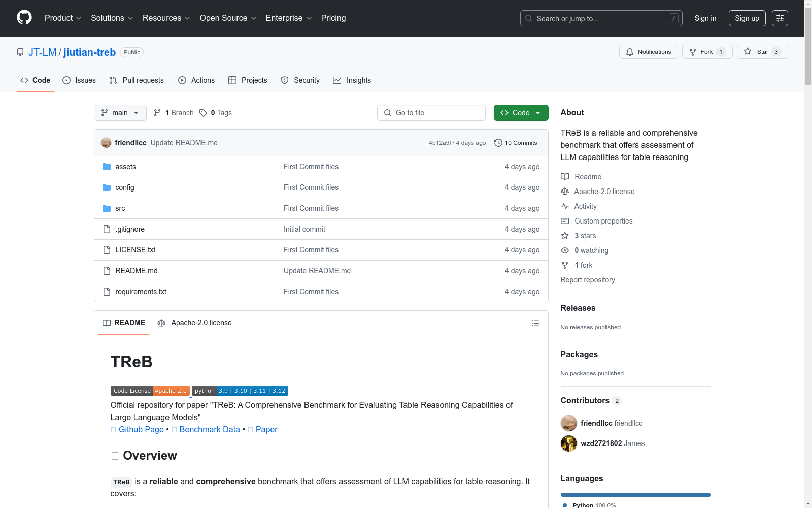Switch to the Insights tab
This screenshot has width=812, height=508.
point(352,80)
